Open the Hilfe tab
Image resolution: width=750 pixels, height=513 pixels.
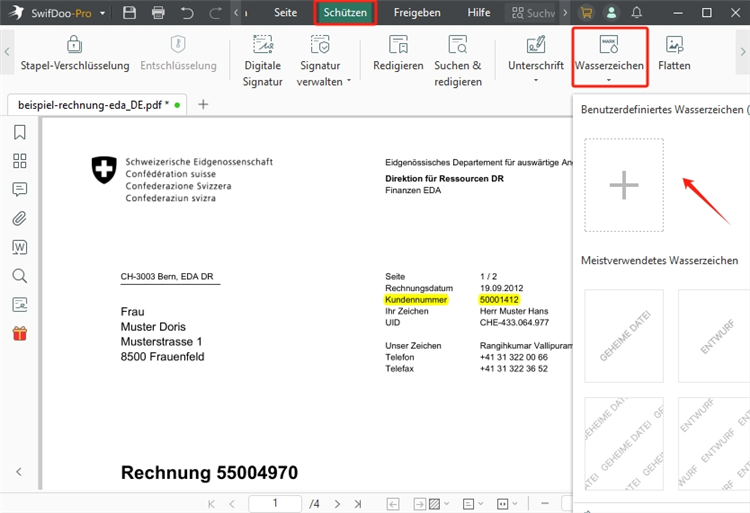(479, 12)
